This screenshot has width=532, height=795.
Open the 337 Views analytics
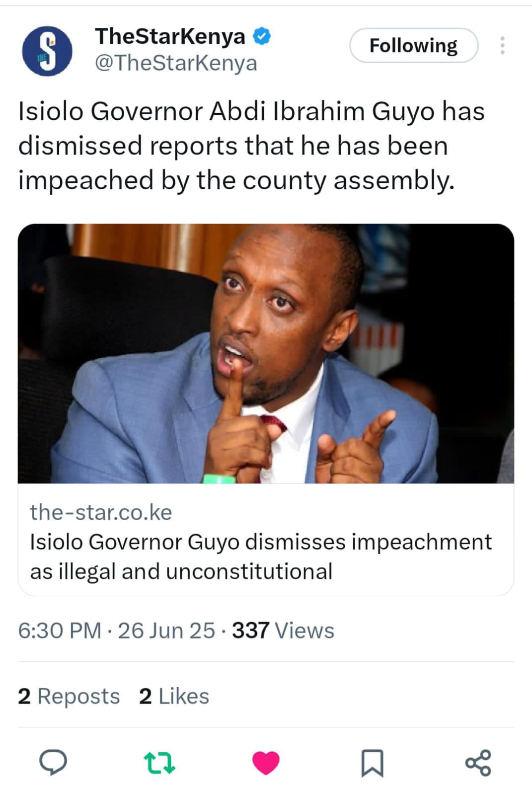283,631
